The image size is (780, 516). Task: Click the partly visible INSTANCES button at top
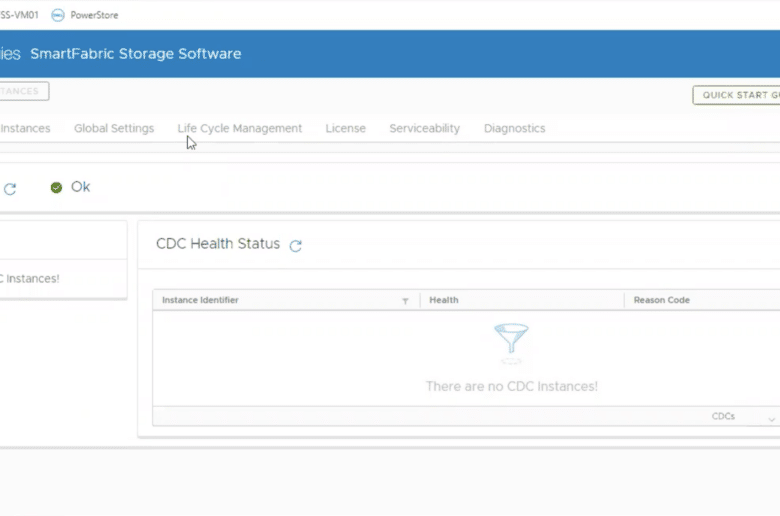click(x=24, y=91)
